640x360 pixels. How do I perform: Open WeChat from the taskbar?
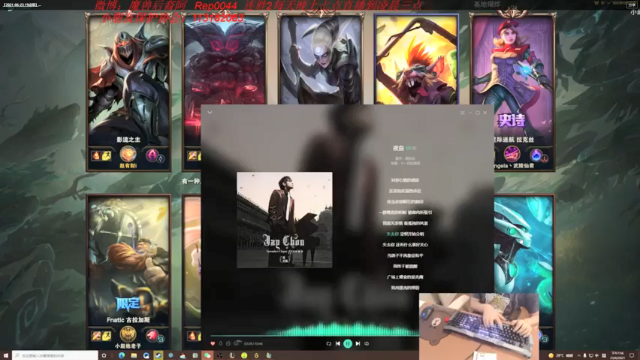point(207,356)
